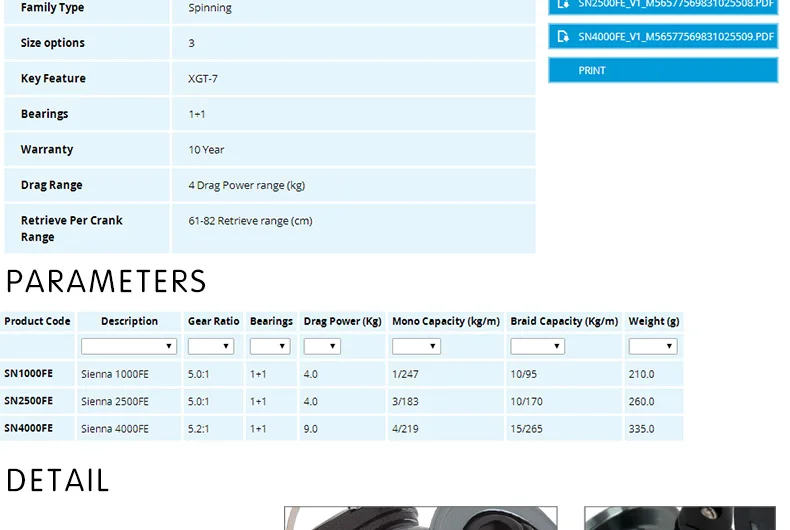Viewport: 790px width, 530px height.
Task: Click the Description column header
Action: [x=129, y=321]
